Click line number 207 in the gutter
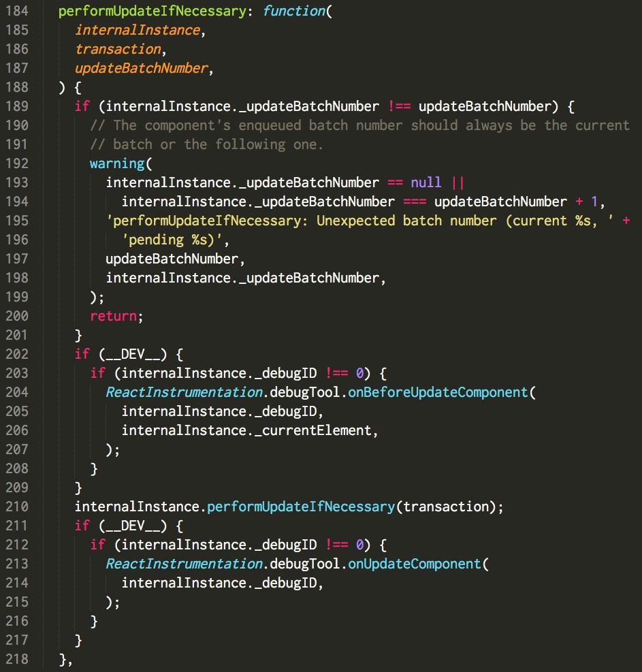 [x=17, y=449]
